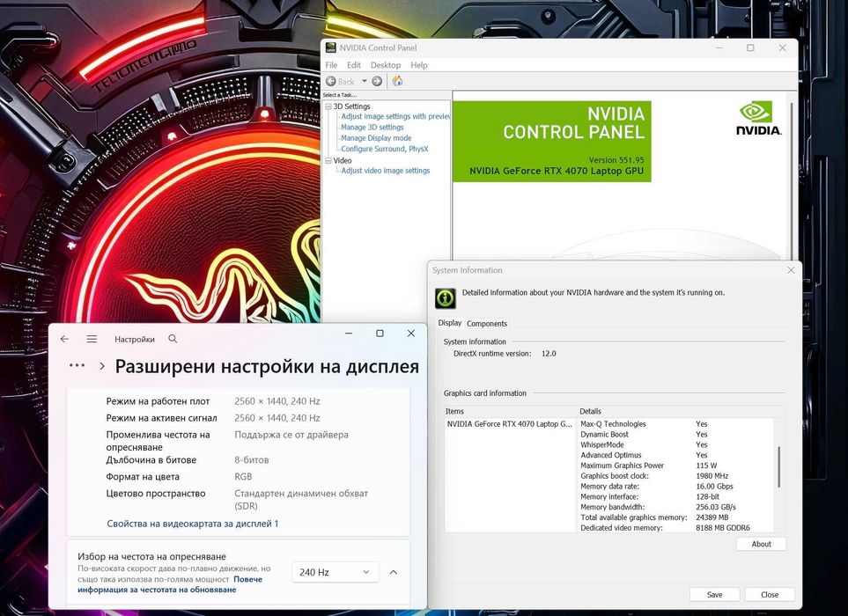Viewport: 848px width, 616px height.
Task: Click the Memory interface row
Action: pos(676,496)
